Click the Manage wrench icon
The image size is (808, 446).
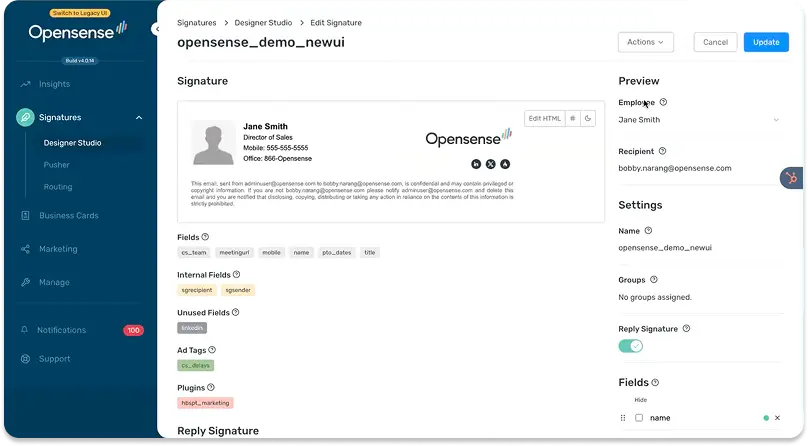(x=25, y=282)
